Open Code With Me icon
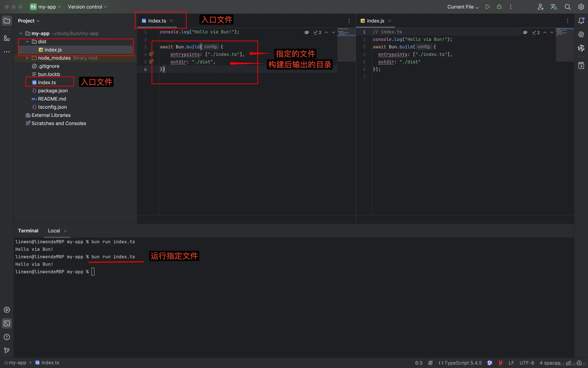 point(540,7)
